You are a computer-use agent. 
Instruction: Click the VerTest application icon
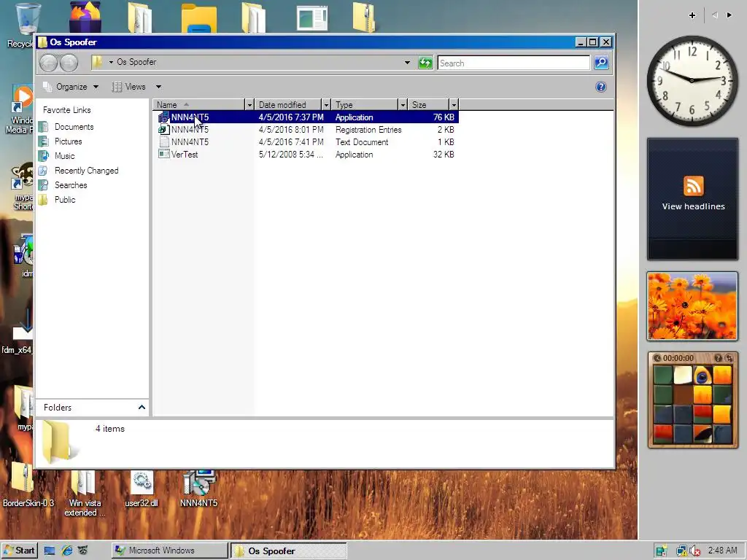pyautogui.click(x=164, y=155)
